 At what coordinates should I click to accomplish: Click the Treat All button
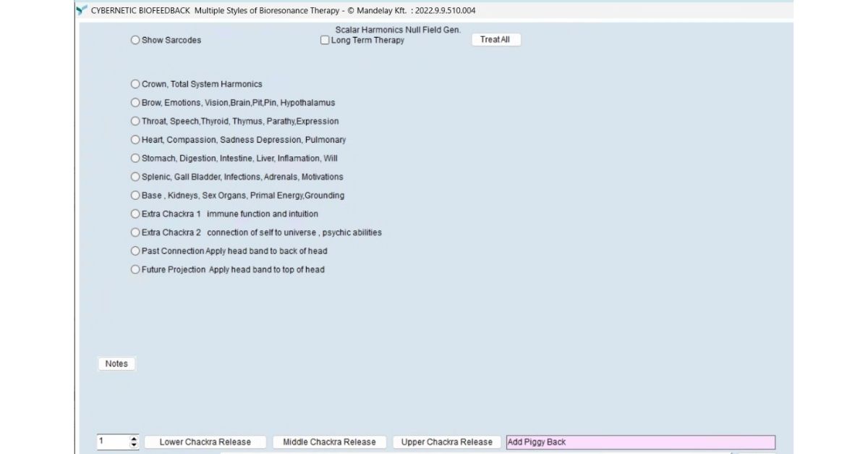(495, 40)
